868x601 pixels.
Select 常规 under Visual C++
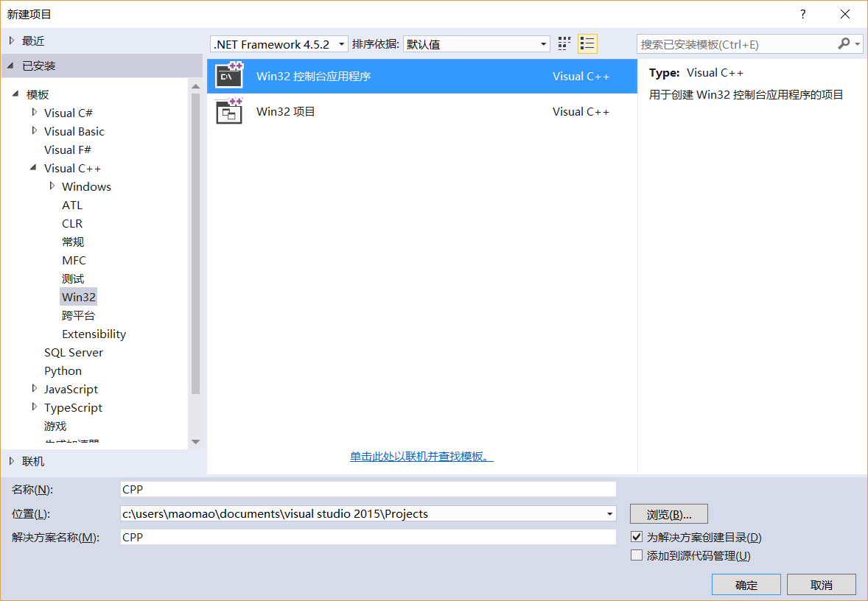pyautogui.click(x=72, y=242)
